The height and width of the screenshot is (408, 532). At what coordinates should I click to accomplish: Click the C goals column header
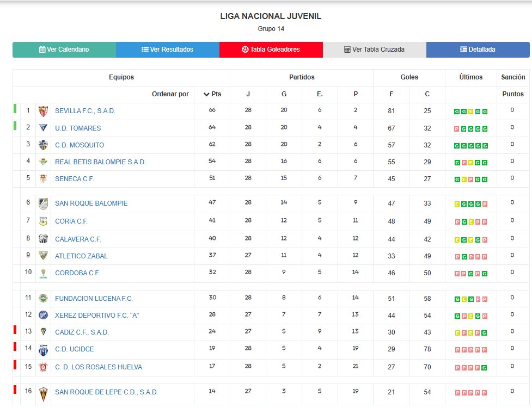(x=427, y=94)
